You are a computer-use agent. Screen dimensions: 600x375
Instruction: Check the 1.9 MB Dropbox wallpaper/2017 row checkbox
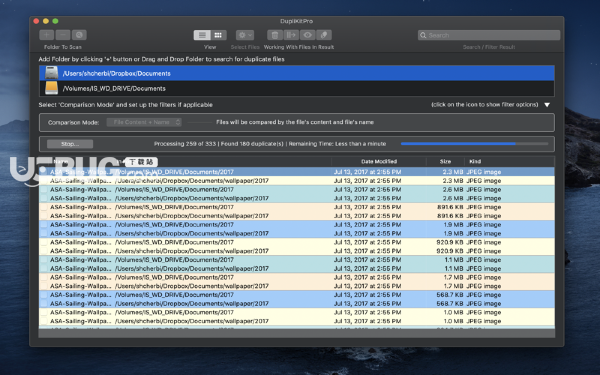[x=44, y=233]
